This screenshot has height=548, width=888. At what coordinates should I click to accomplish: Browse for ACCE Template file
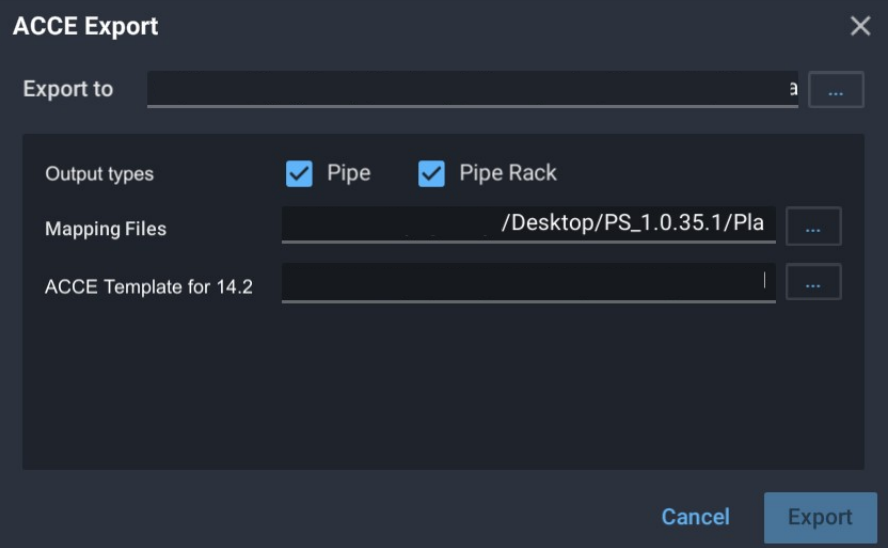tap(813, 281)
